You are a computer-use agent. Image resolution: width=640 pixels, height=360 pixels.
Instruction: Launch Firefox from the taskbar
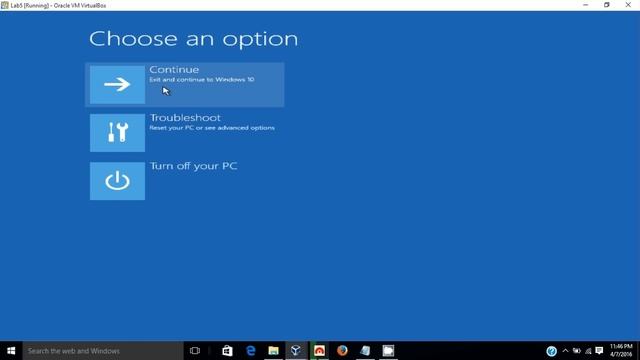point(342,351)
